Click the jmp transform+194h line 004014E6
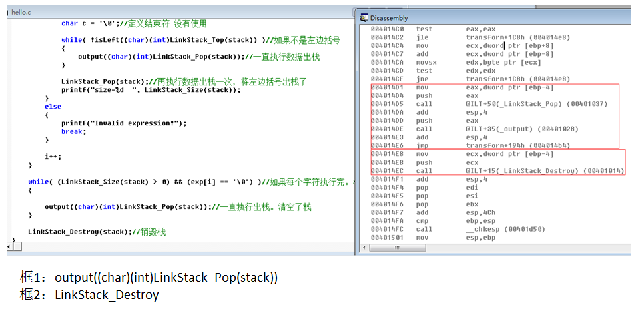644x319 pixels. coord(470,145)
